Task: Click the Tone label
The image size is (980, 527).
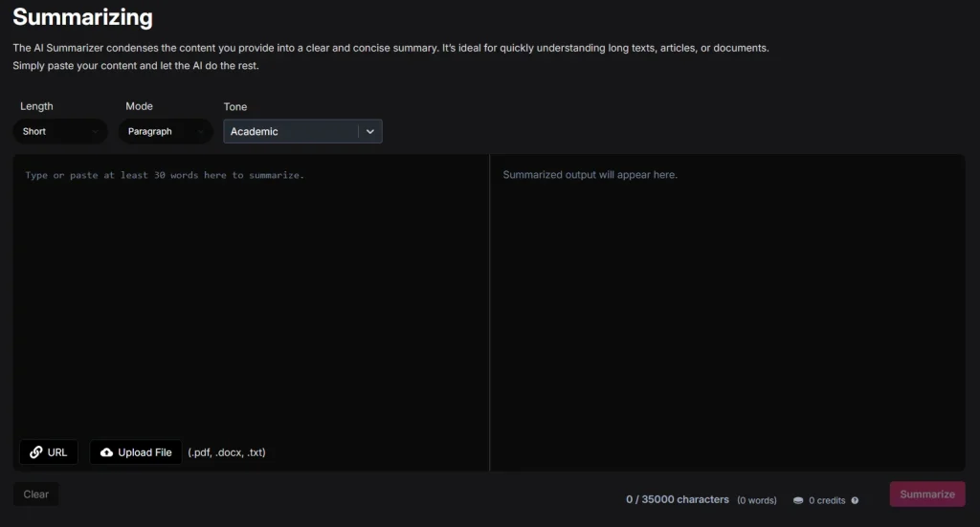Action: tap(235, 107)
